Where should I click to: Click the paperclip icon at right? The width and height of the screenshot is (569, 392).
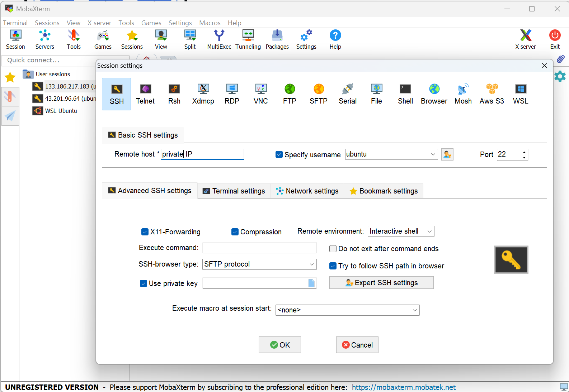560,59
